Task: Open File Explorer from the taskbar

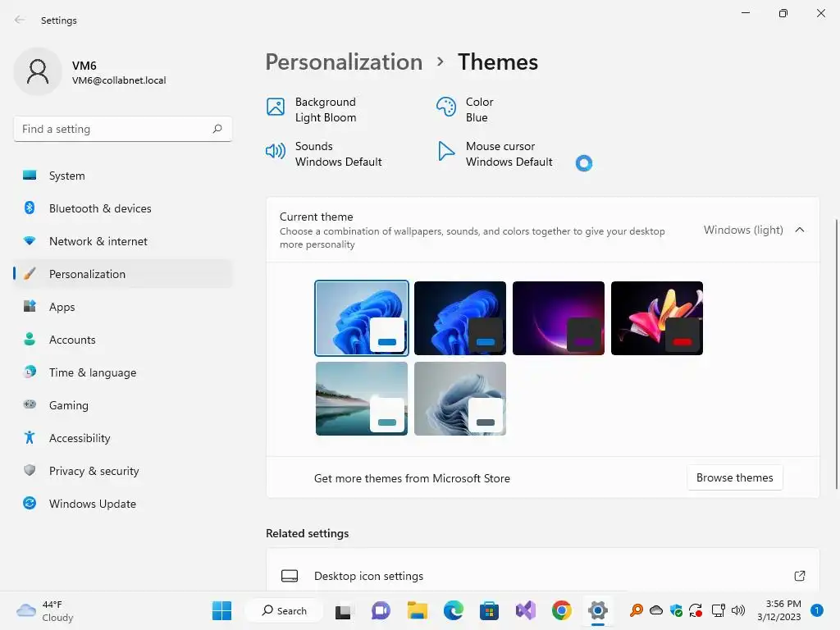Action: (418, 610)
